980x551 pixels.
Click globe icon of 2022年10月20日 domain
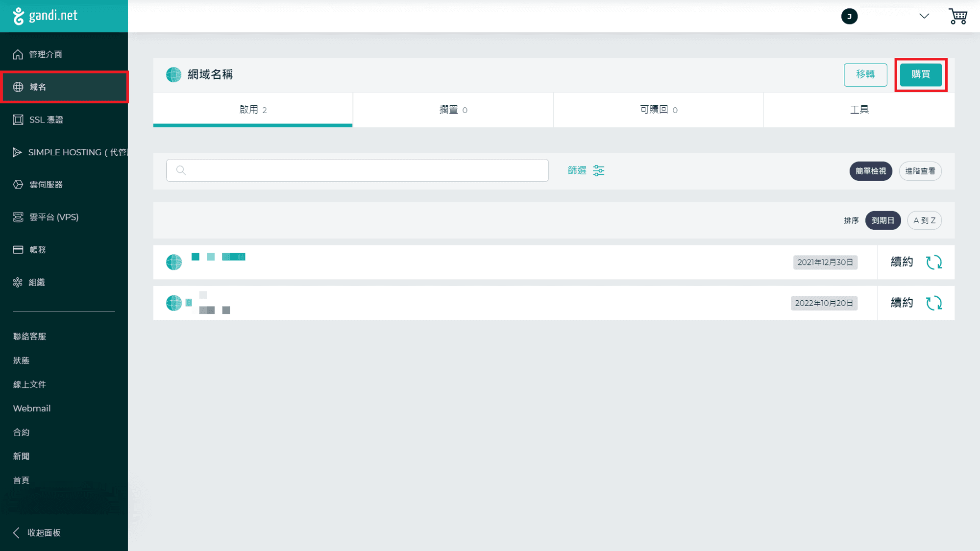click(x=174, y=303)
